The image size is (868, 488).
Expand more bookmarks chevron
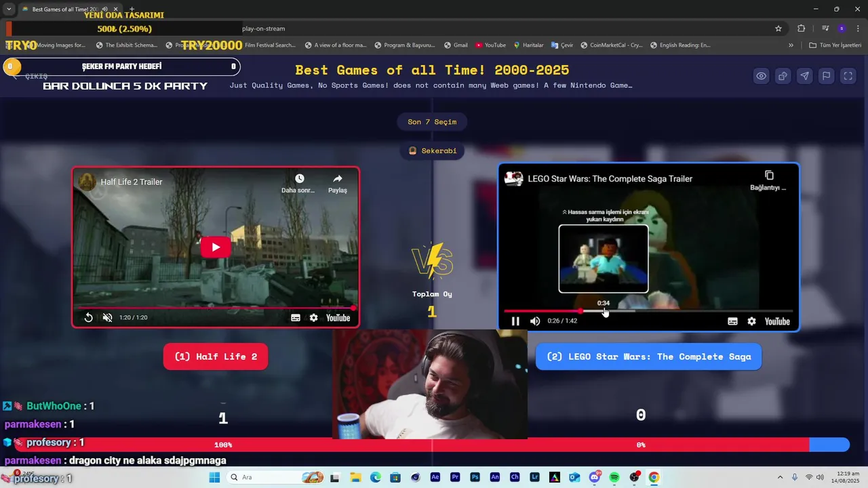791,45
